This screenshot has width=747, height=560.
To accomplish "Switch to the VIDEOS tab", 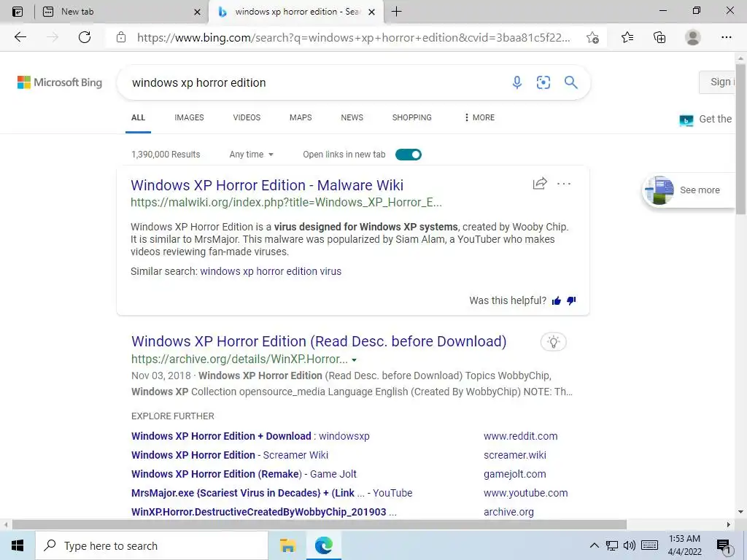I will coord(247,117).
